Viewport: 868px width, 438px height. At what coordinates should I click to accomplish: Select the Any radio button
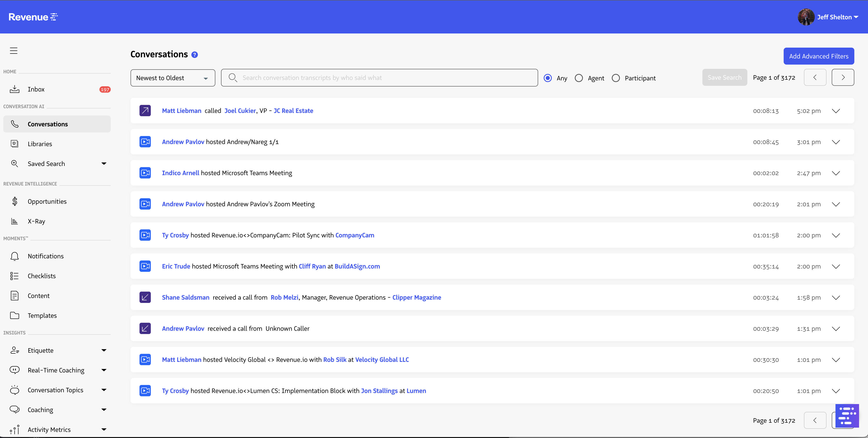tap(548, 78)
